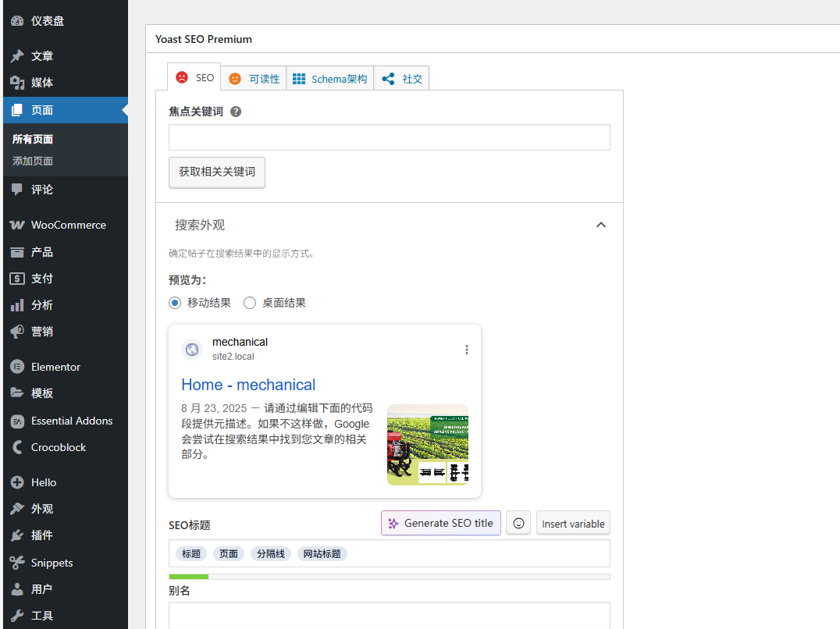Open Essential Addons menu item
Screen dimensions: 840x629
tap(72, 421)
